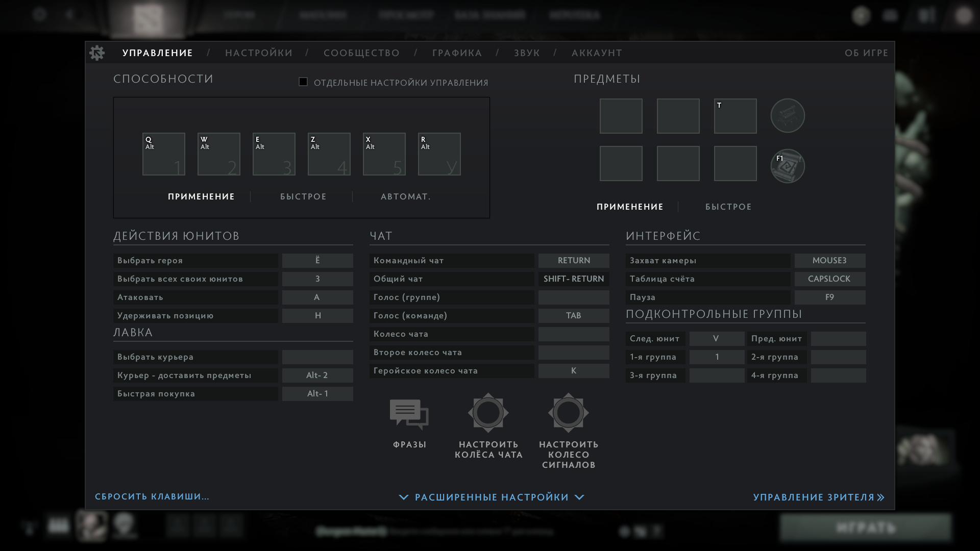Image resolution: width=980 pixels, height=551 pixels.
Task: Change Командный чат binding RETURN
Action: (x=574, y=261)
